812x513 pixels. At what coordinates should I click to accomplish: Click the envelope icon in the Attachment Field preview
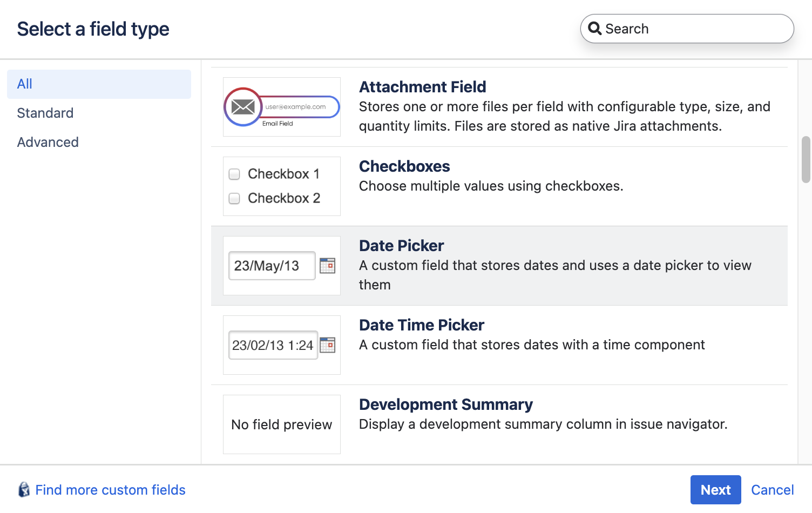click(243, 107)
